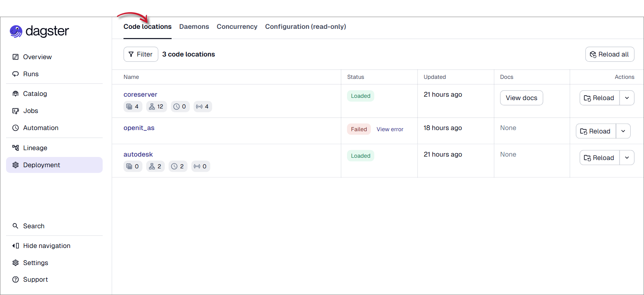The image size is (644, 295).
Task: Open the Concurrency tab
Action: [x=237, y=27]
